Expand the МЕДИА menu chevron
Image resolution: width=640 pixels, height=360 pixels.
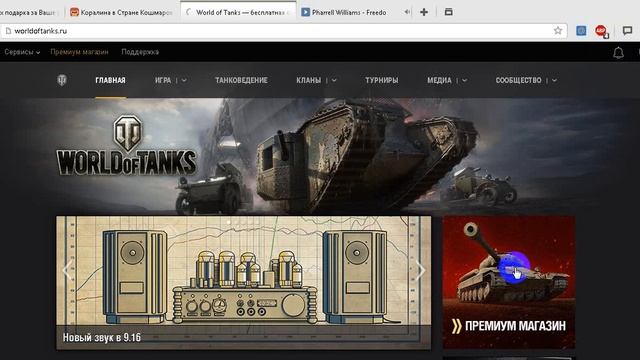pyautogui.click(x=464, y=80)
